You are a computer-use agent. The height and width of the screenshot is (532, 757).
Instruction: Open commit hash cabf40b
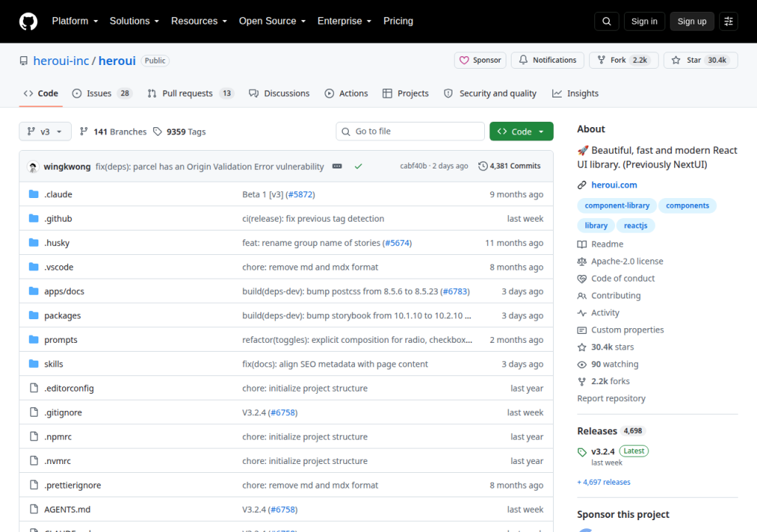[413, 166]
